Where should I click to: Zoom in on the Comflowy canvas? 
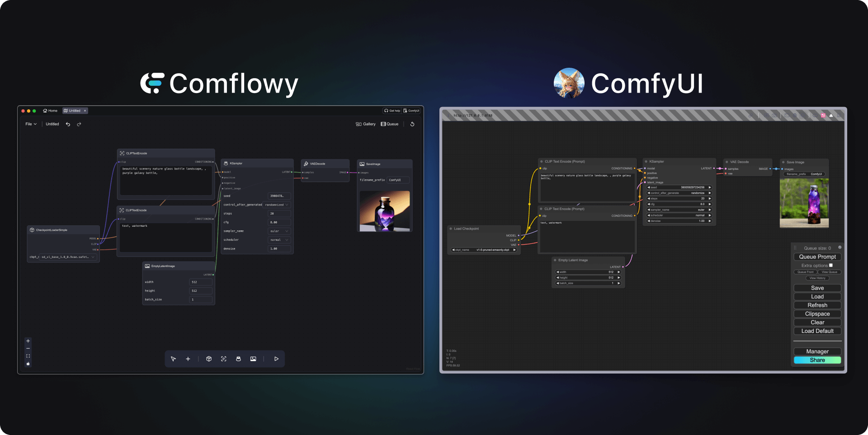(28, 341)
